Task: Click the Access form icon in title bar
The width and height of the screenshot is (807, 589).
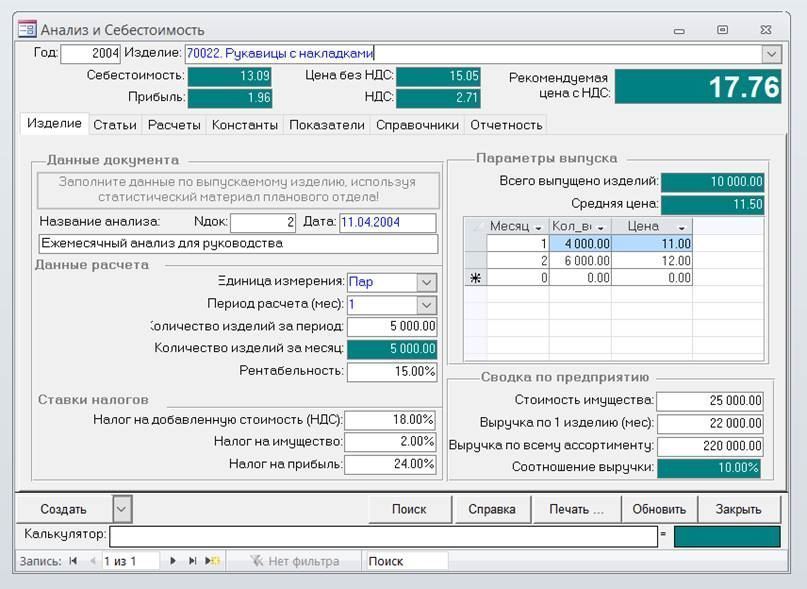Action: click(27, 30)
